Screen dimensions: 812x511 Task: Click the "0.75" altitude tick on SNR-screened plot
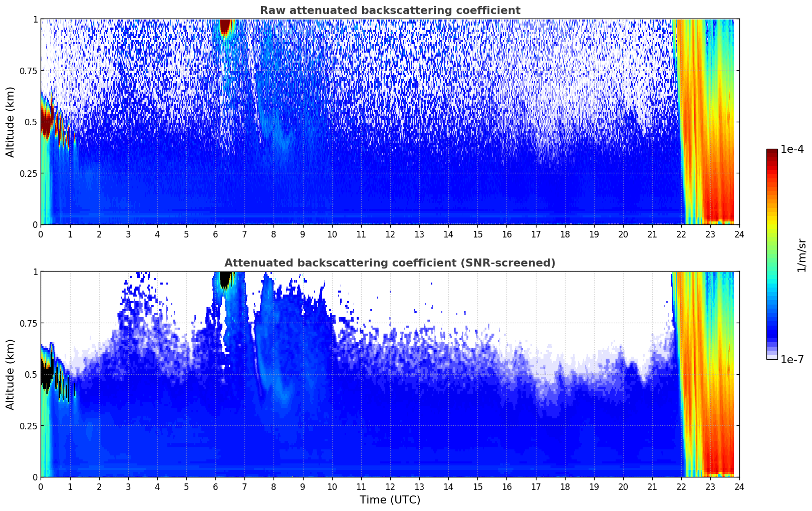pos(28,323)
